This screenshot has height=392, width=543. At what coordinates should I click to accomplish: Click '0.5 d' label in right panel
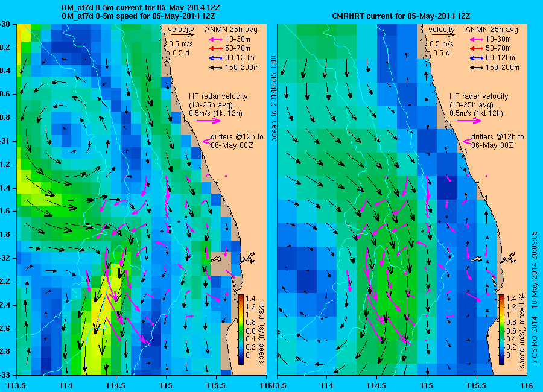[441, 53]
